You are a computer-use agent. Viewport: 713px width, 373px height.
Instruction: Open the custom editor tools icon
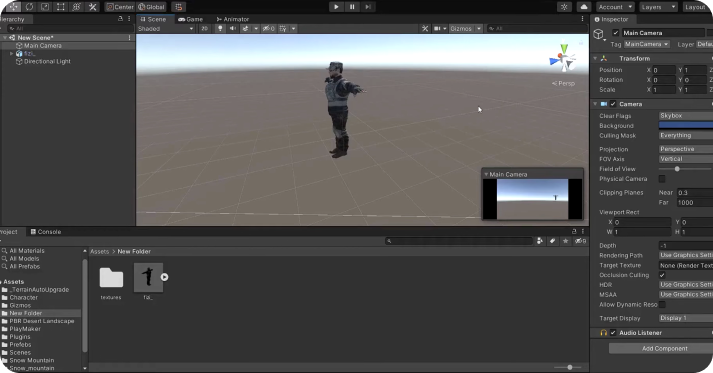(92, 7)
